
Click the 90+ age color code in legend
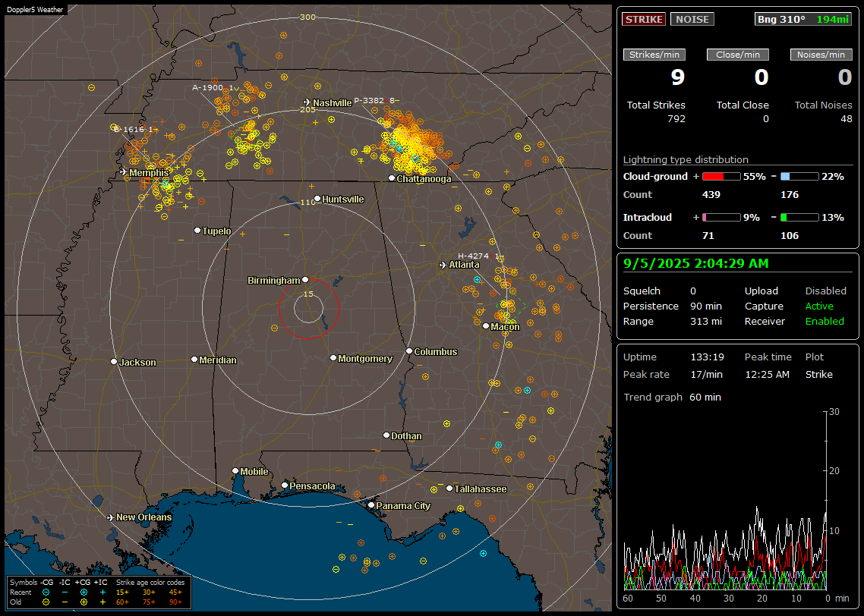pos(175,602)
